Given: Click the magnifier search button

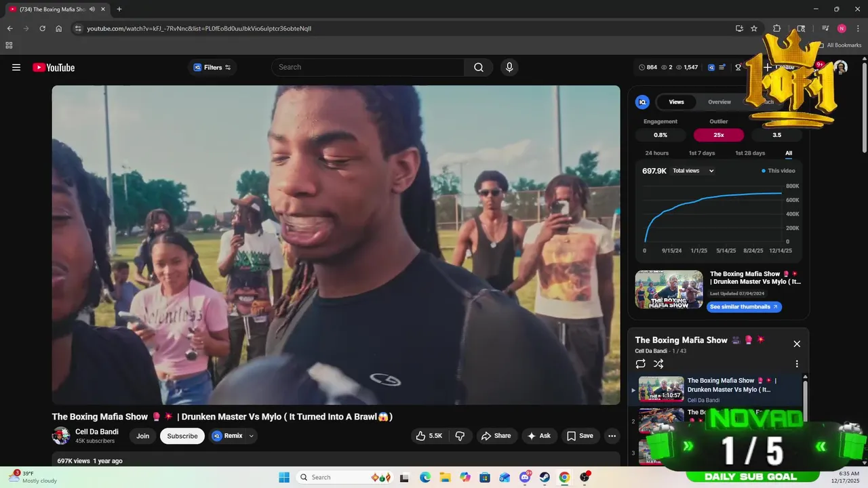Looking at the screenshot, I should point(479,67).
